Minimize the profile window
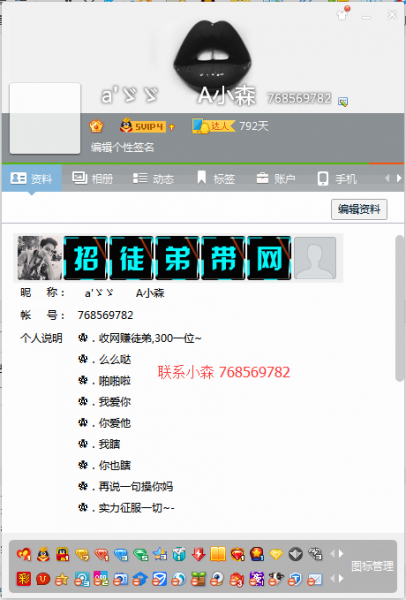406x600 pixels. (367, 16)
